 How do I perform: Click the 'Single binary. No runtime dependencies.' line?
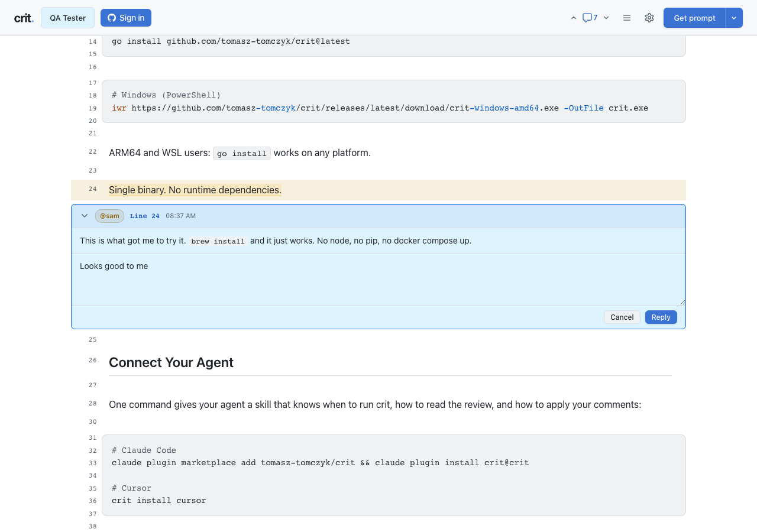pos(195,190)
